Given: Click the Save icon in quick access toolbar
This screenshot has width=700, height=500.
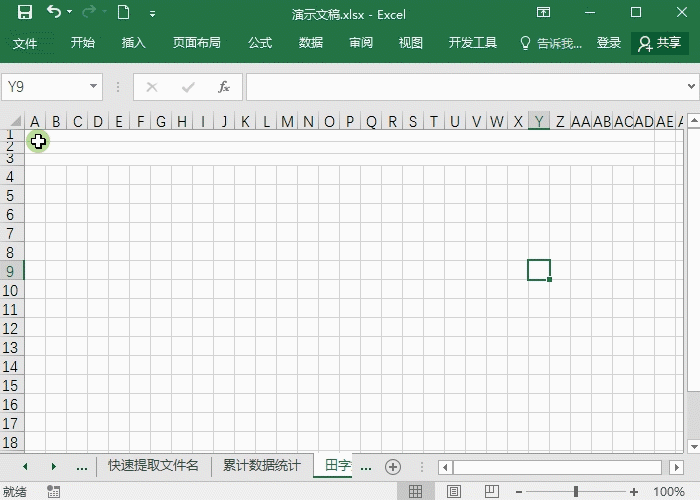Looking at the screenshot, I should click(x=25, y=12).
